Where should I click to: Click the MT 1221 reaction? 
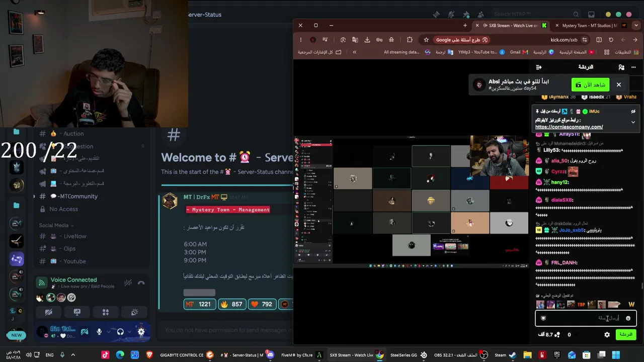pos(199,304)
